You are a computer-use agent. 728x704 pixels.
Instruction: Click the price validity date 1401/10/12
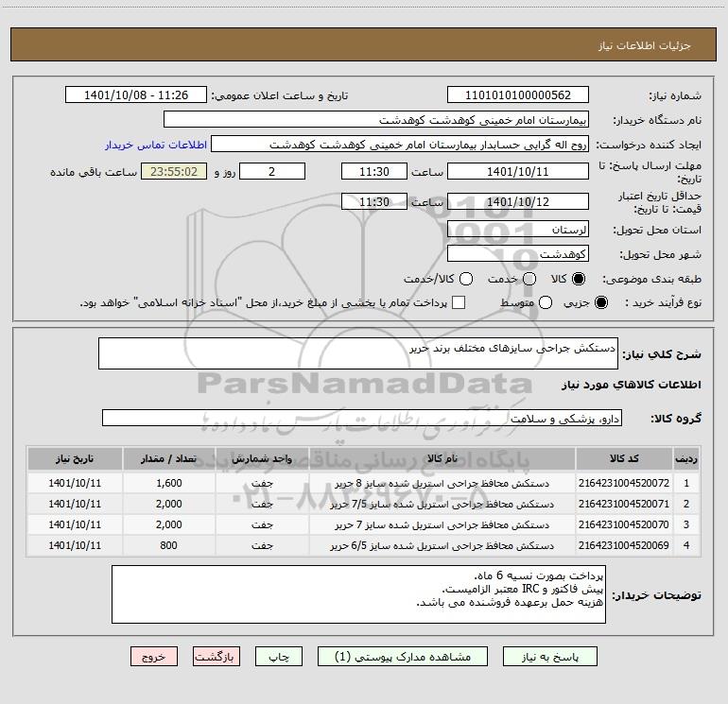coord(518,202)
